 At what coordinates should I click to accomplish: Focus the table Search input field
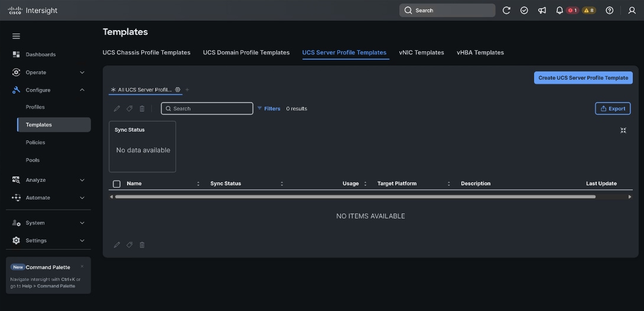[207, 109]
